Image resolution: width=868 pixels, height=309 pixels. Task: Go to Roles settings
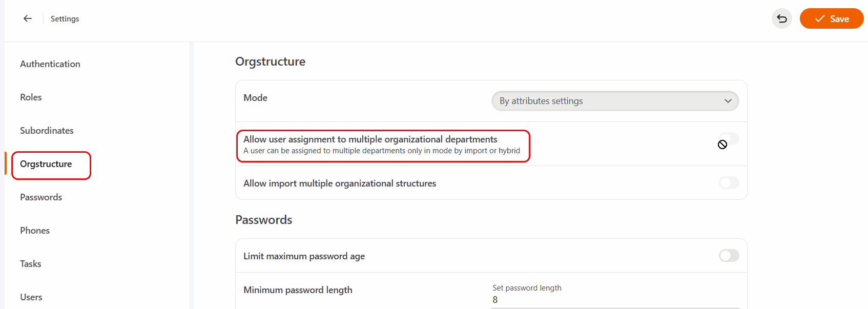[x=31, y=97]
